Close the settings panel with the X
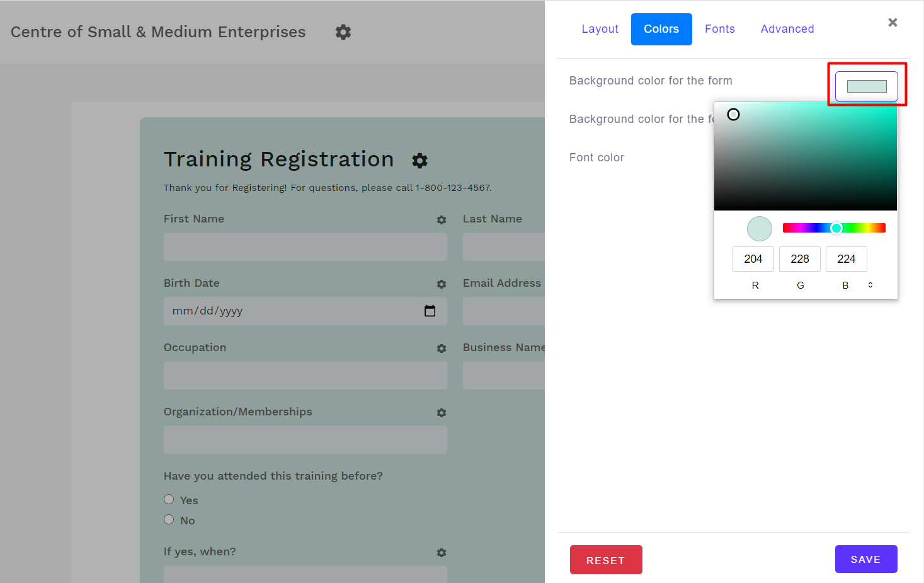Image resolution: width=924 pixels, height=583 pixels. (893, 23)
